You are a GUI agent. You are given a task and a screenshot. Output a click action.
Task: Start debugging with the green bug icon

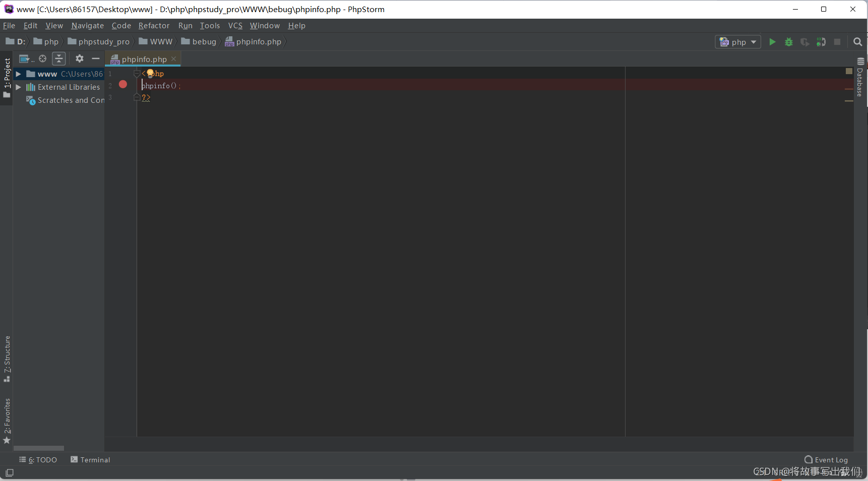click(x=789, y=42)
